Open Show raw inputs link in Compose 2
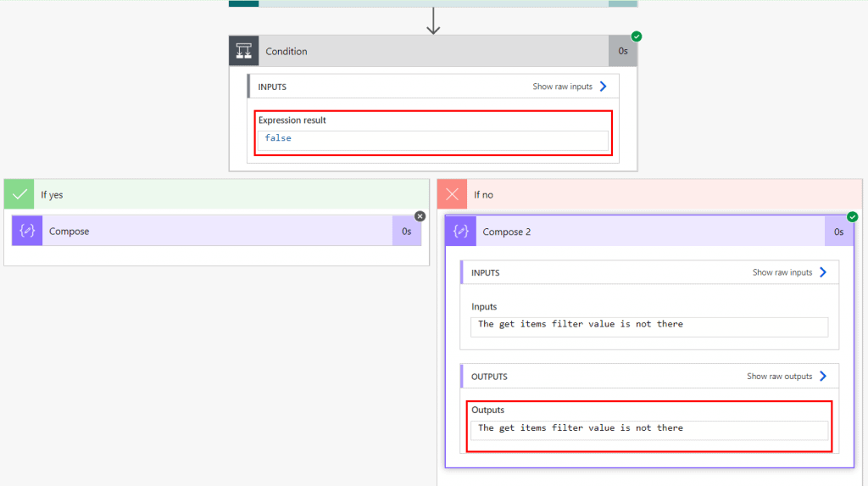 pyautogui.click(x=782, y=272)
